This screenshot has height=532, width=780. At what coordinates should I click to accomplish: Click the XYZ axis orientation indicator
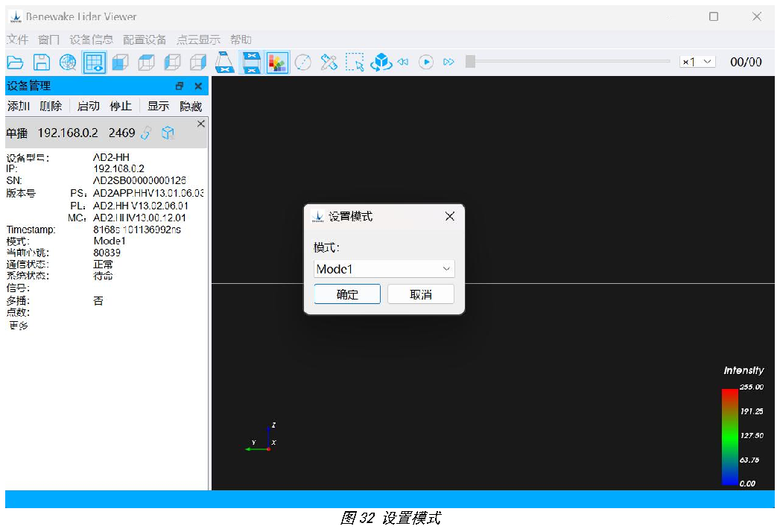click(x=261, y=438)
